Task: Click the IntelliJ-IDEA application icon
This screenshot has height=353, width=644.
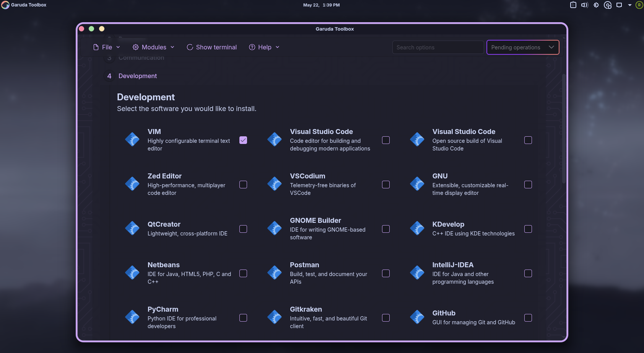Action: pos(417,273)
